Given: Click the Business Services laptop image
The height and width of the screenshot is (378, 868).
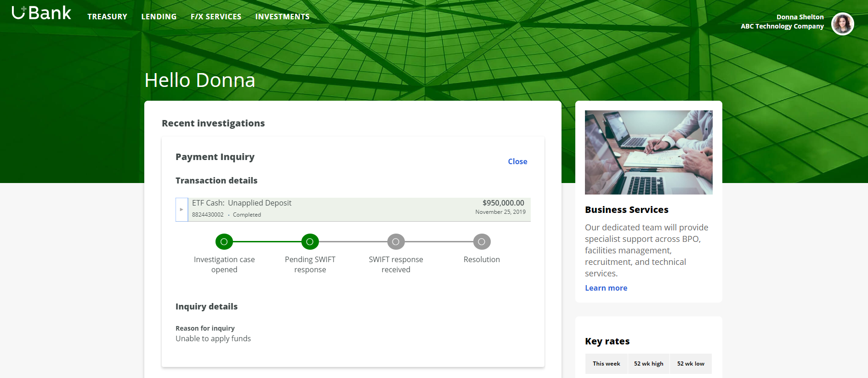Looking at the screenshot, I should click(x=648, y=152).
